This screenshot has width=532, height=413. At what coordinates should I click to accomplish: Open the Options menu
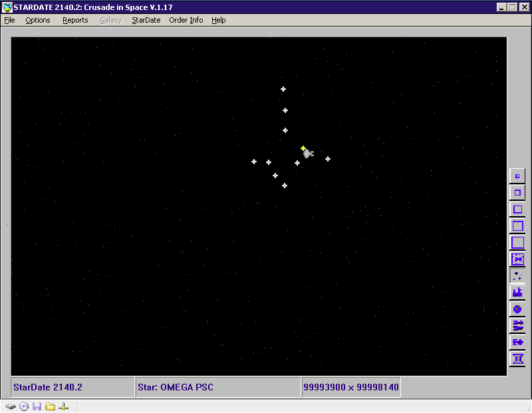click(x=38, y=21)
